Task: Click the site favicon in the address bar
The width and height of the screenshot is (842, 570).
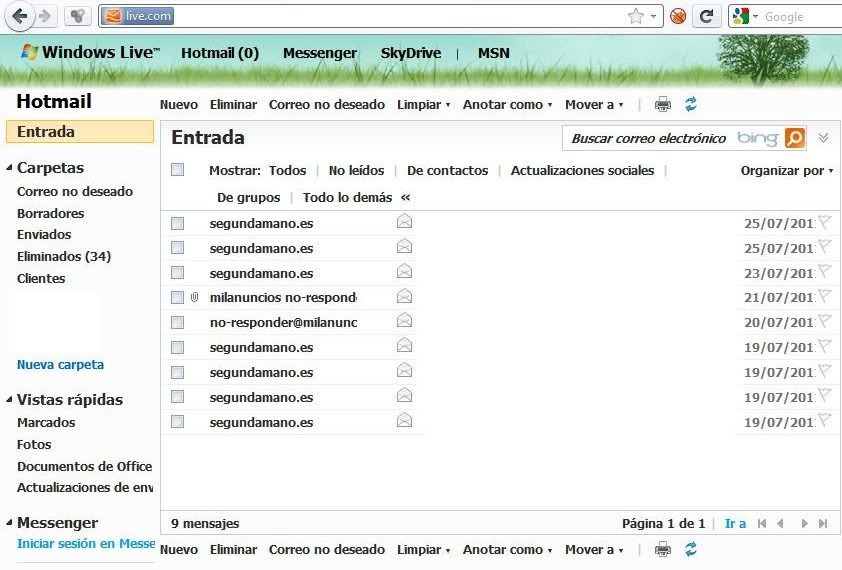Action: coord(113,16)
